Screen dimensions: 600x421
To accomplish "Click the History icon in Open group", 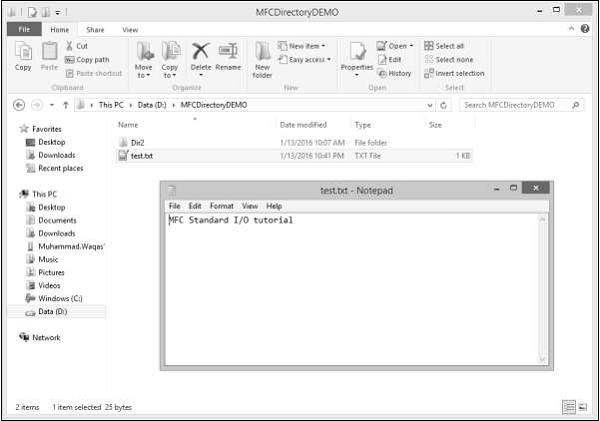I will [x=394, y=73].
